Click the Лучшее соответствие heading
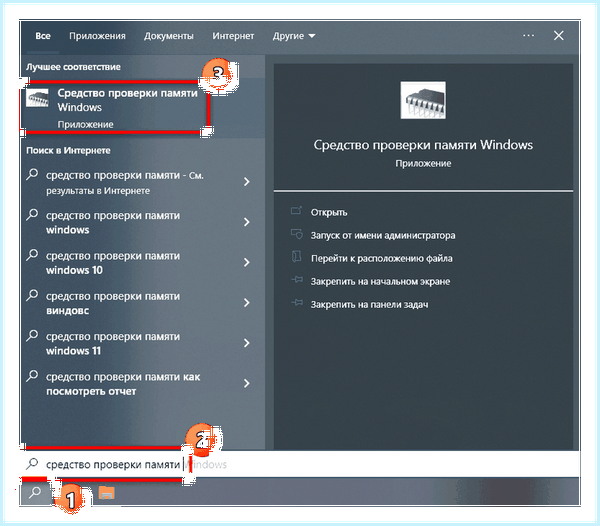 (x=73, y=67)
